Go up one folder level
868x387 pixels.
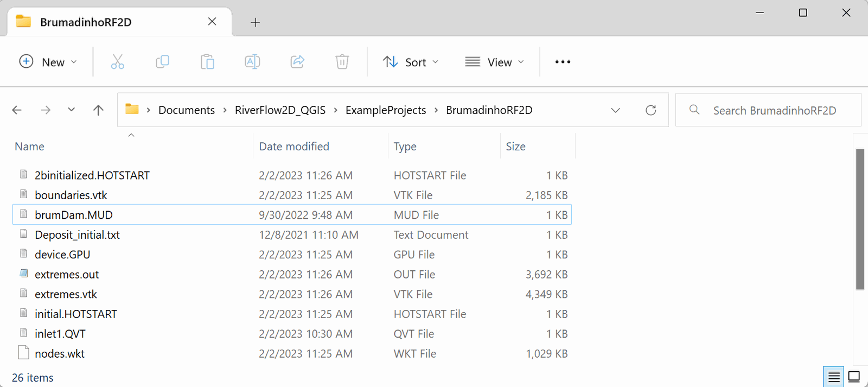[98, 110]
